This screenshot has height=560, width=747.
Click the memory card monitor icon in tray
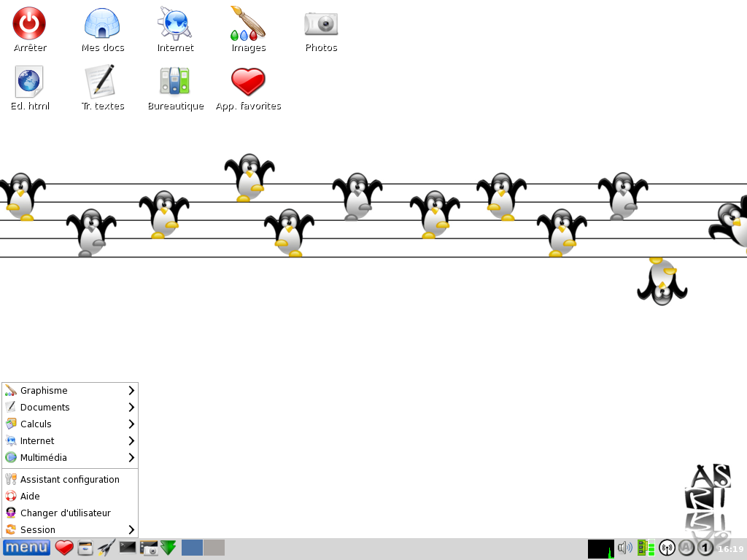(646, 548)
